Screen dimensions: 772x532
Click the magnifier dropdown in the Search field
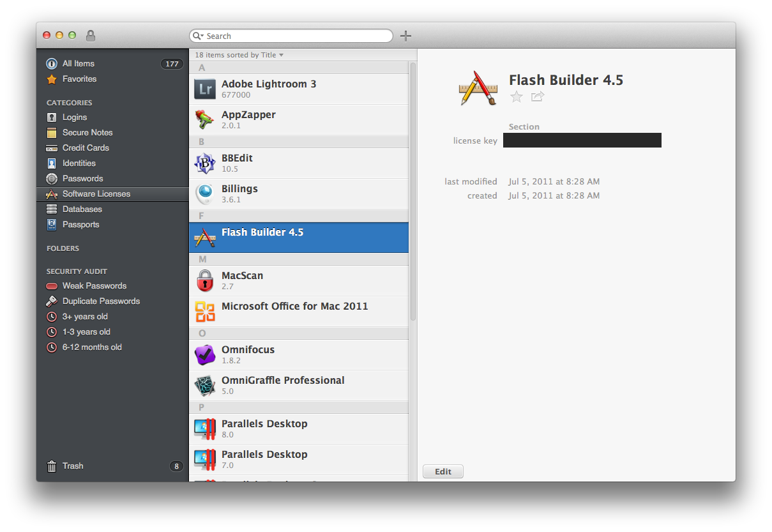(x=198, y=36)
